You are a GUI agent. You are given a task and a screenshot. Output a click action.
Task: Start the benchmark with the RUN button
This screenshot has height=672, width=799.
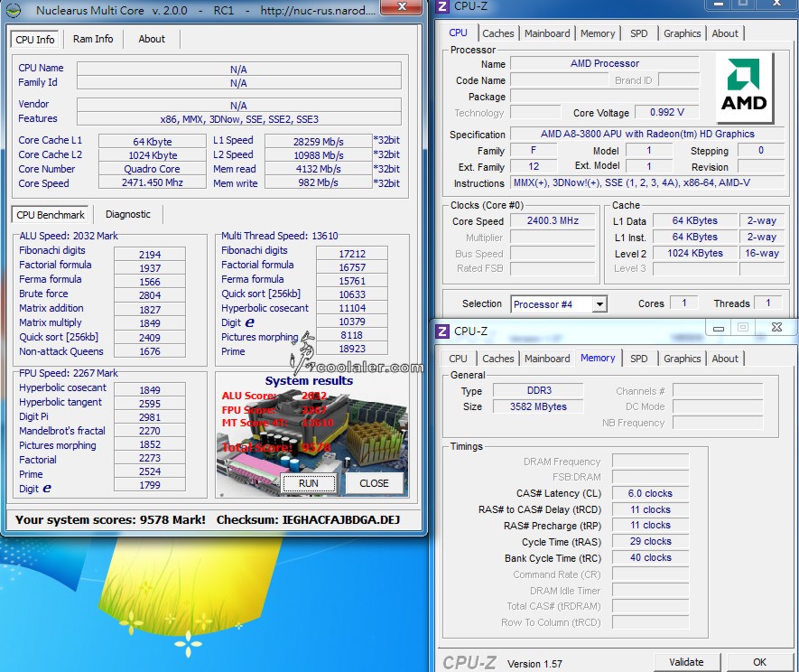click(309, 483)
